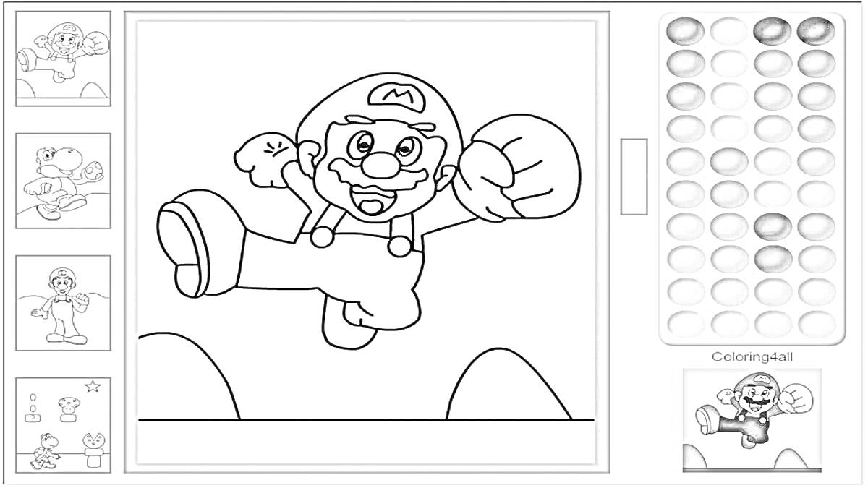
Task: Choose the first swatch in palette row three
Action: 684,96
